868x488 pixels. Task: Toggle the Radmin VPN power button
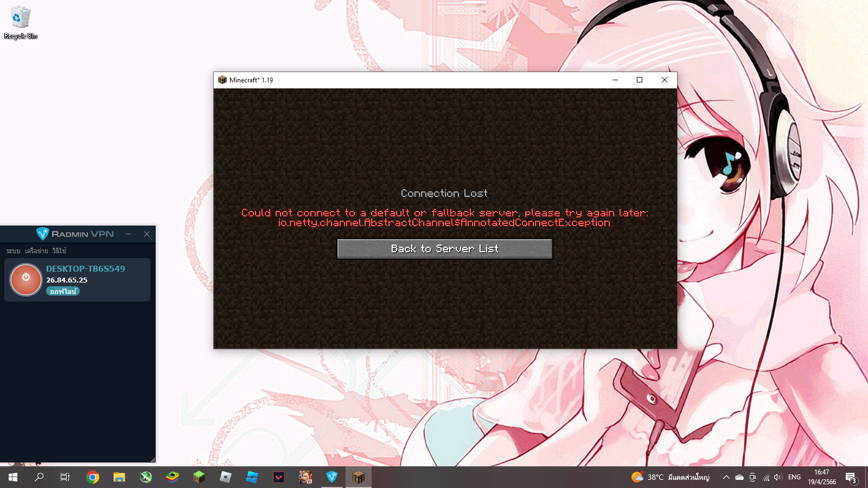click(25, 279)
